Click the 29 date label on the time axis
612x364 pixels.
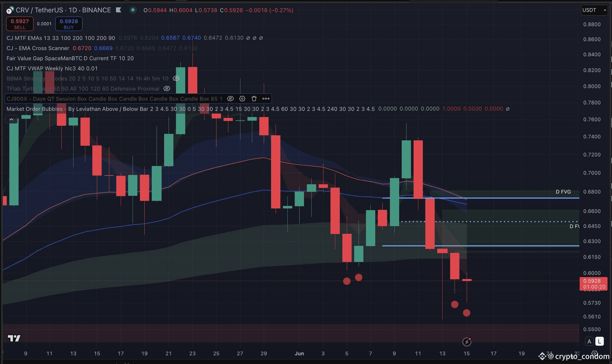[x=264, y=354]
